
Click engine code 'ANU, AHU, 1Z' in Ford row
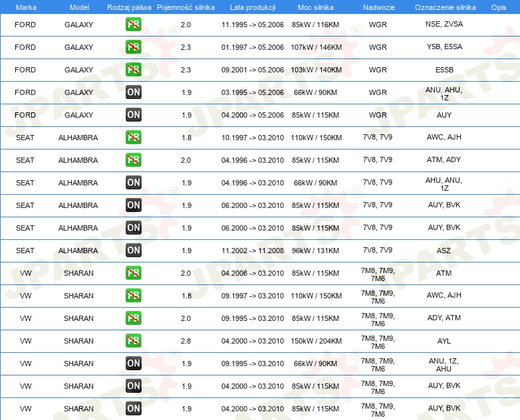[x=444, y=94]
